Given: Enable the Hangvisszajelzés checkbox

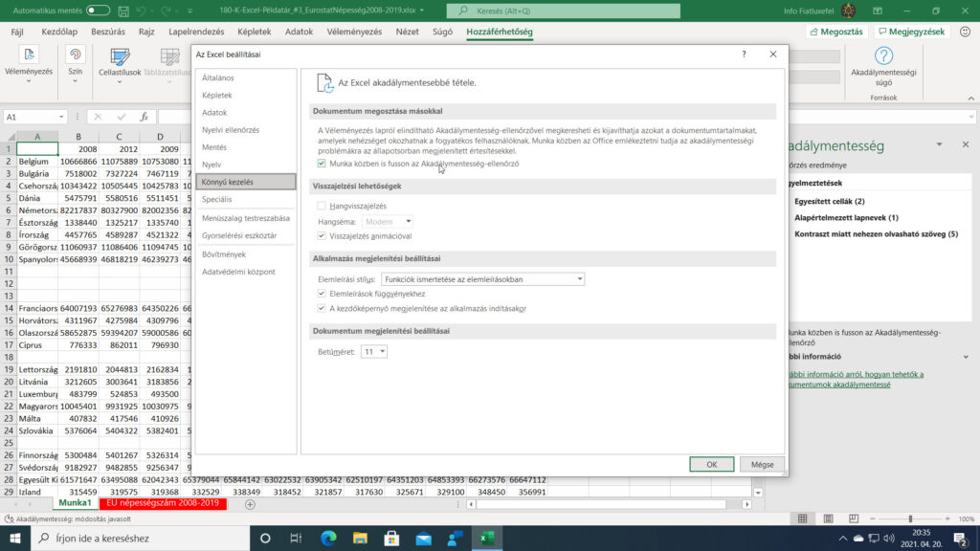Looking at the screenshot, I should (x=322, y=206).
